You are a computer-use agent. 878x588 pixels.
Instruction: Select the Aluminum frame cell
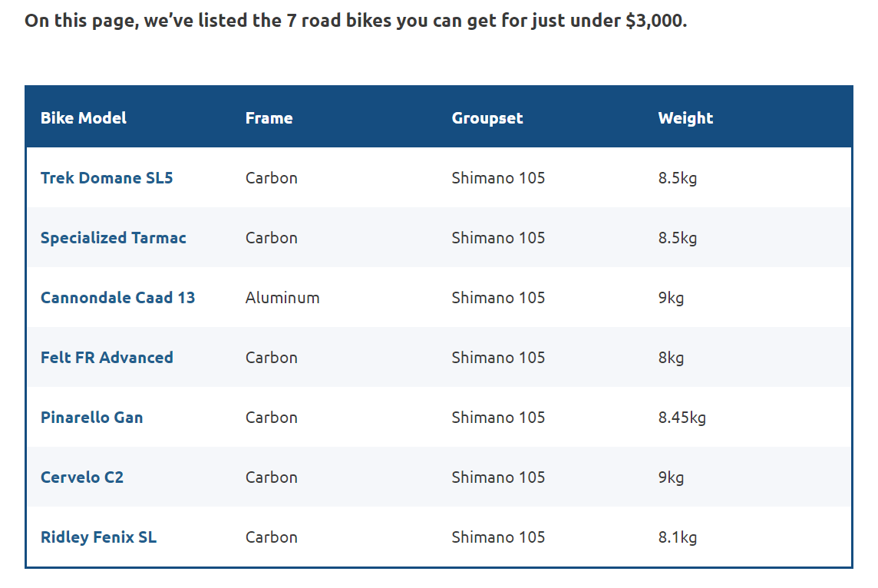[x=282, y=298]
